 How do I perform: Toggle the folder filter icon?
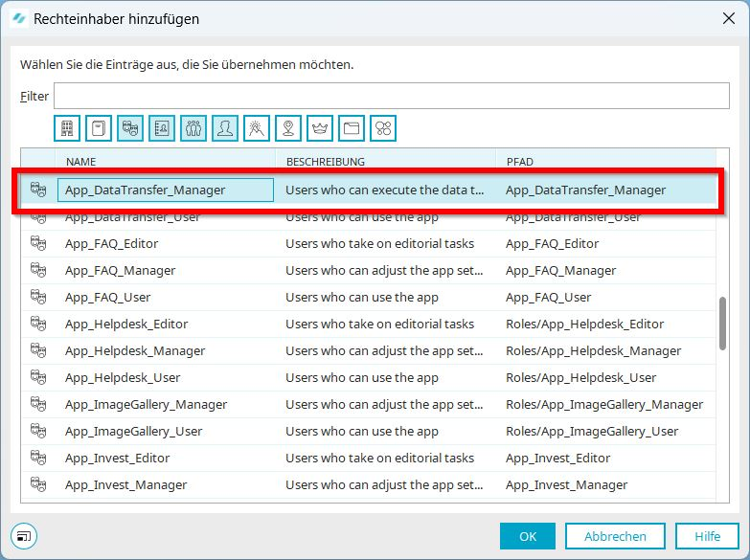352,128
